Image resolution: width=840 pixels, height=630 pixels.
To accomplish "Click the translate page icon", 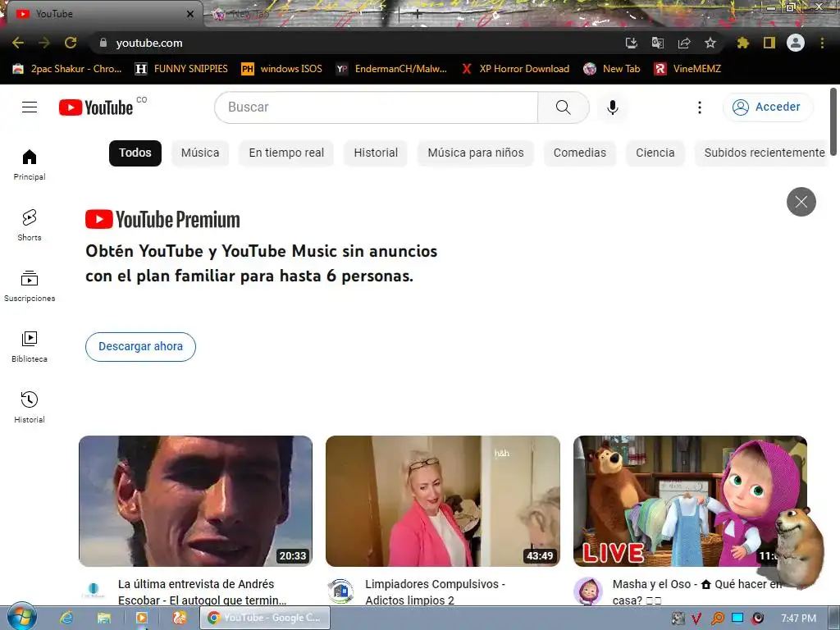I will [657, 43].
